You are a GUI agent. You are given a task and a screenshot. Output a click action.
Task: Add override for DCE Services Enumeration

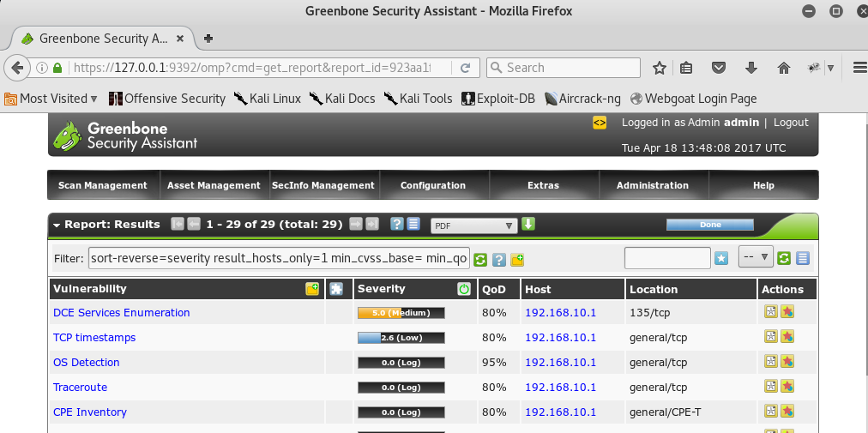[787, 312]
